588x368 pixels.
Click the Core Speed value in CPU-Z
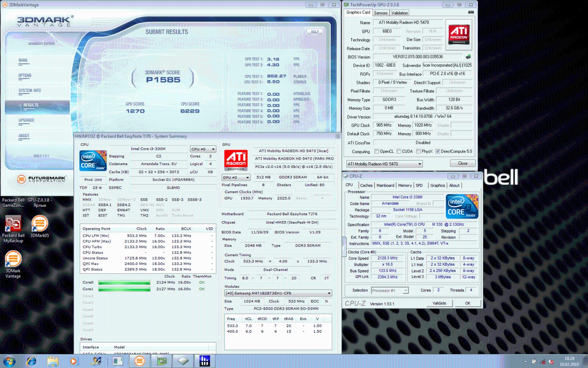point(388,258)
